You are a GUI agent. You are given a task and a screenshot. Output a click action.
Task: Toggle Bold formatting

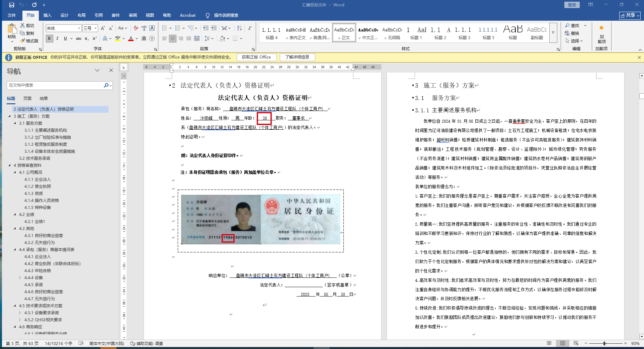coord(49,38)
